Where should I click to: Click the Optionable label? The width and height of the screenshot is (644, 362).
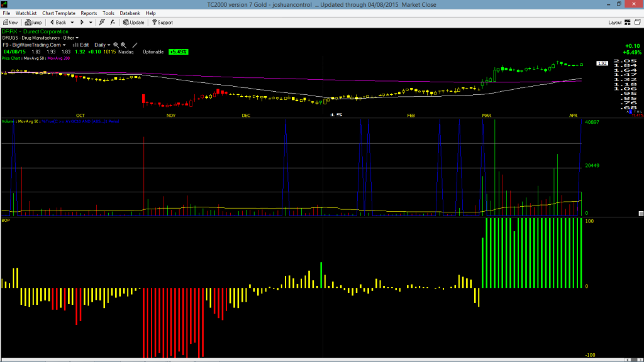[153, 52]
